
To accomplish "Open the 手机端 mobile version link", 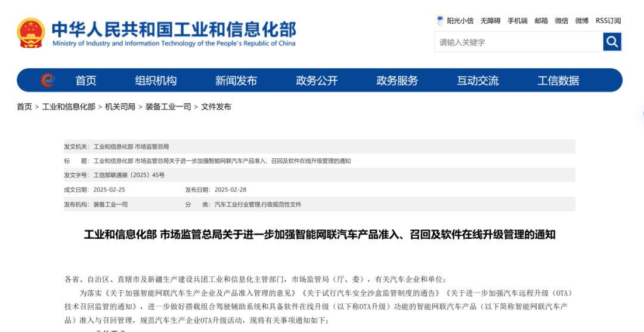I will (517, 21).
